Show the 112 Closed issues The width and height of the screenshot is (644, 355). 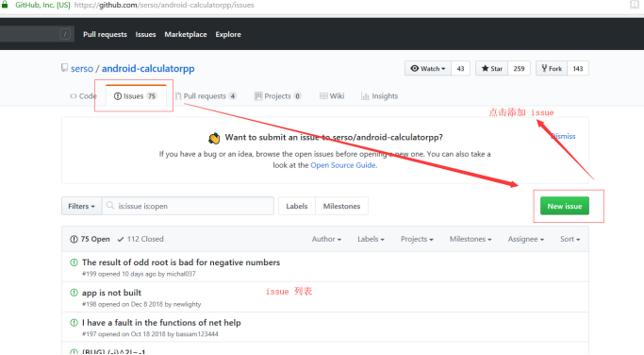(140, 239)
